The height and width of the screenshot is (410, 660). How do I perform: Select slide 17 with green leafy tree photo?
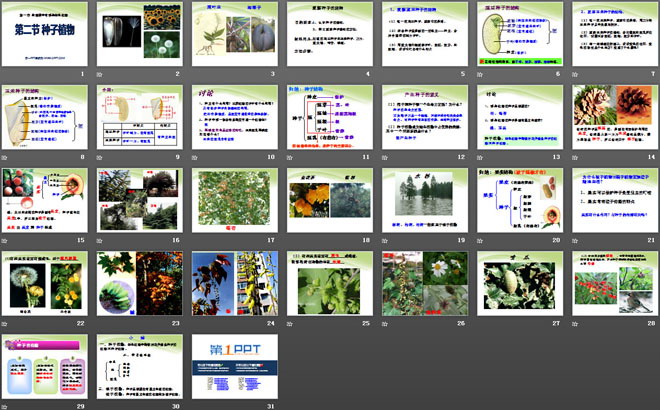pyautogui.click(x=236, y=201)
